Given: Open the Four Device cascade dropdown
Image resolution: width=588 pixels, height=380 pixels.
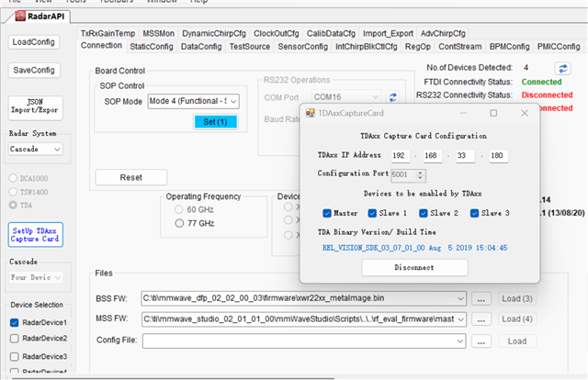Looking at the screenshot, I should point(35,277).
